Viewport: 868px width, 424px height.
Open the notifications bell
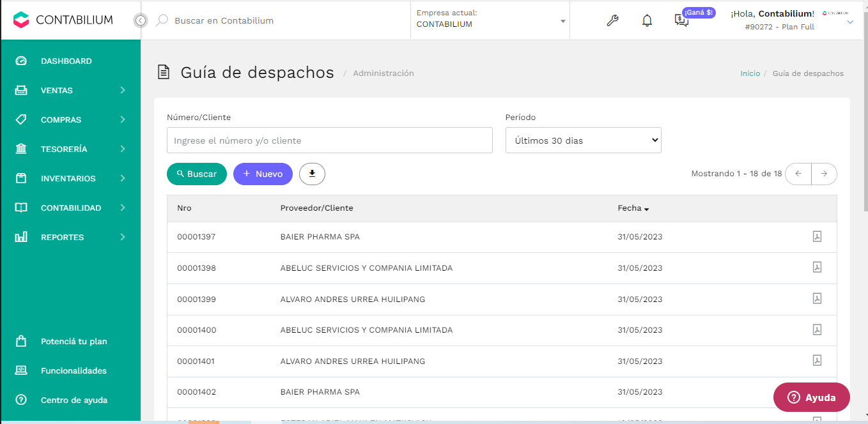(647, 20)
